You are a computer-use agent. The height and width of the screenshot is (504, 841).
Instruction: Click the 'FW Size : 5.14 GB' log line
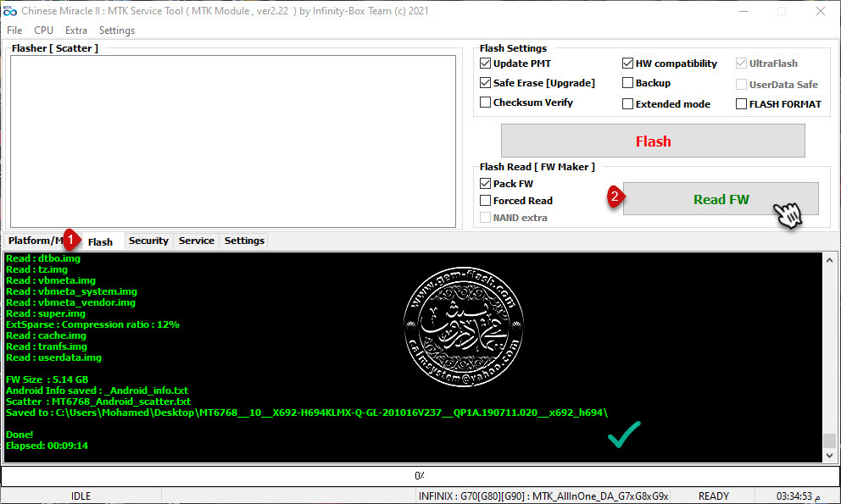pyautogui.click(x=47, y=379)
